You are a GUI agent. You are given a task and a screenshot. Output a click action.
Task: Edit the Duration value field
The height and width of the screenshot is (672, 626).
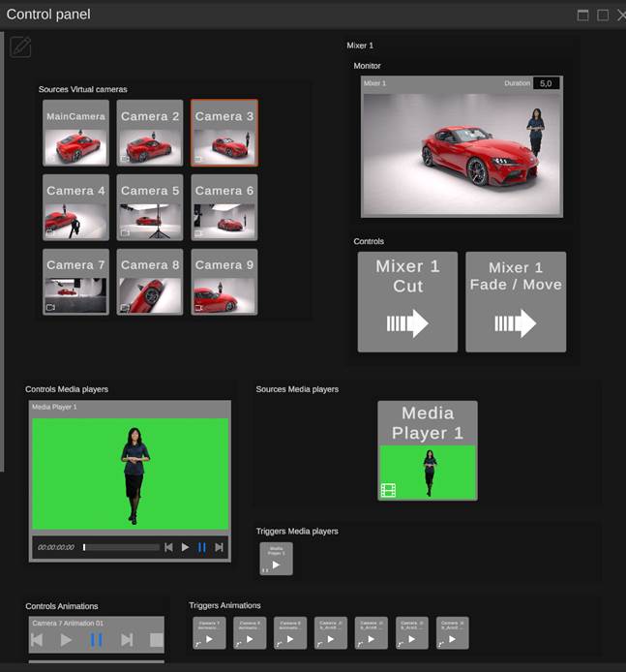(x=547, y=83)
